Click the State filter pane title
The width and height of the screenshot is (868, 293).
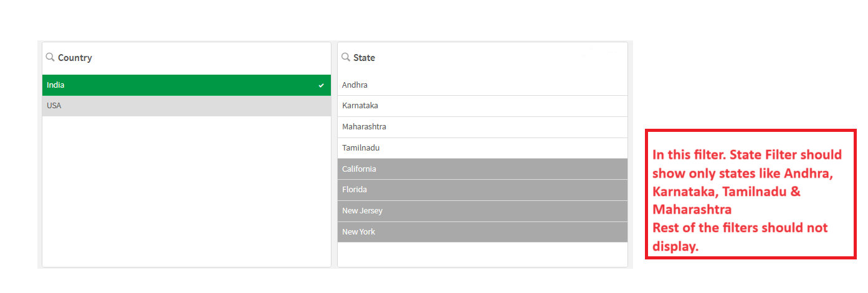click(364, 58)
